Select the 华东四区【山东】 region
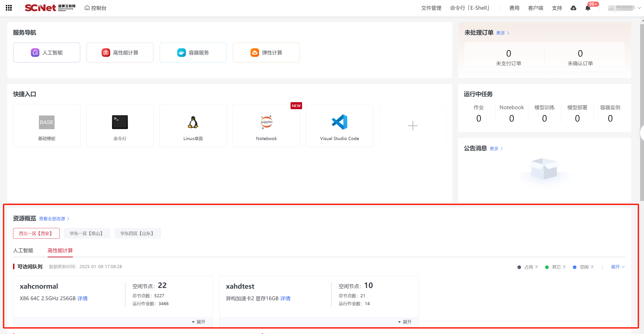 137,233
